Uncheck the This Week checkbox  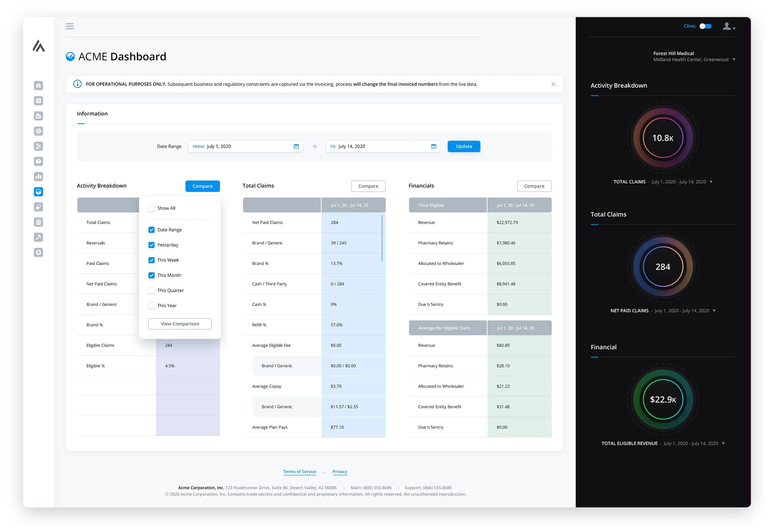(x=151, y=260)
